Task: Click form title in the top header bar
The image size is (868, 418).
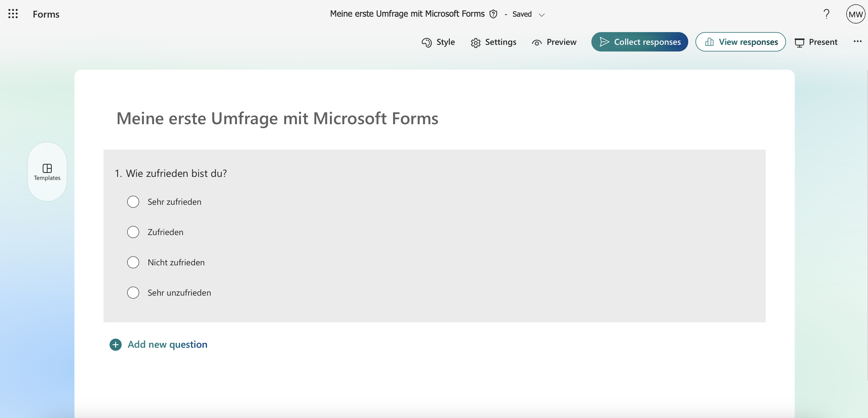Action: pos(407,14)
